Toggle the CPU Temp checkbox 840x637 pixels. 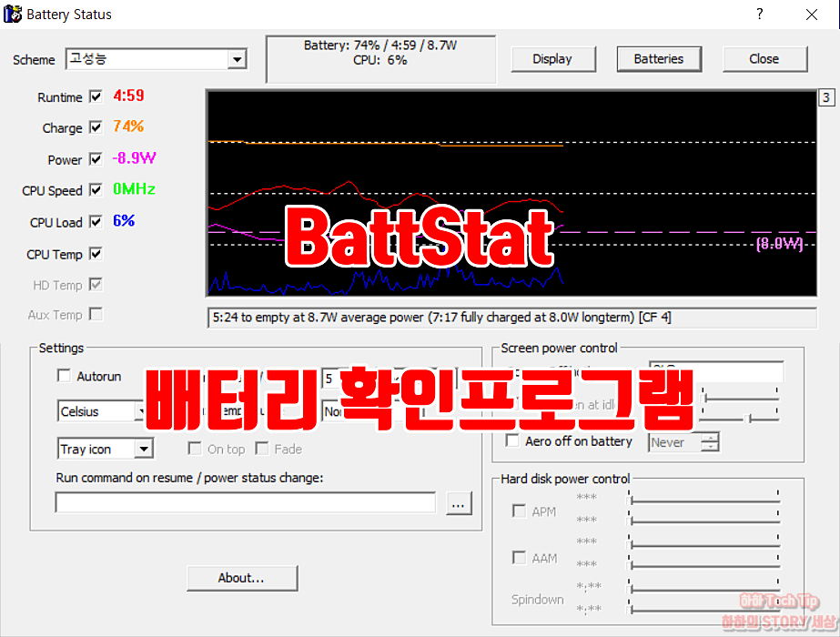96,253
